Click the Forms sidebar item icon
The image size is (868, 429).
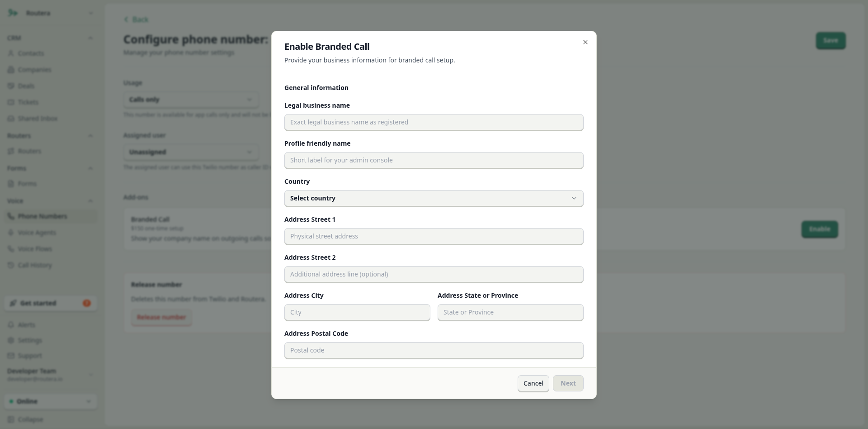coord(11,184)
